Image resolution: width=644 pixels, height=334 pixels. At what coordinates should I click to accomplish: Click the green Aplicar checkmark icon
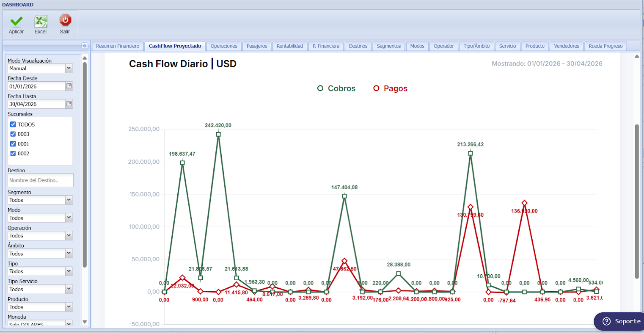click(17, 21)
